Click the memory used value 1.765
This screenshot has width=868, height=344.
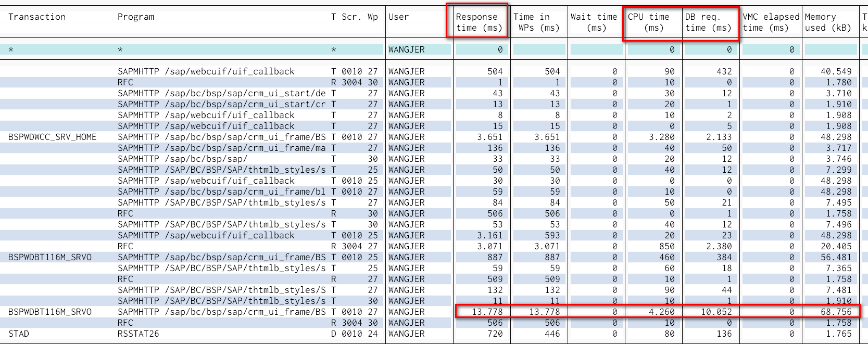pos(839,334)
